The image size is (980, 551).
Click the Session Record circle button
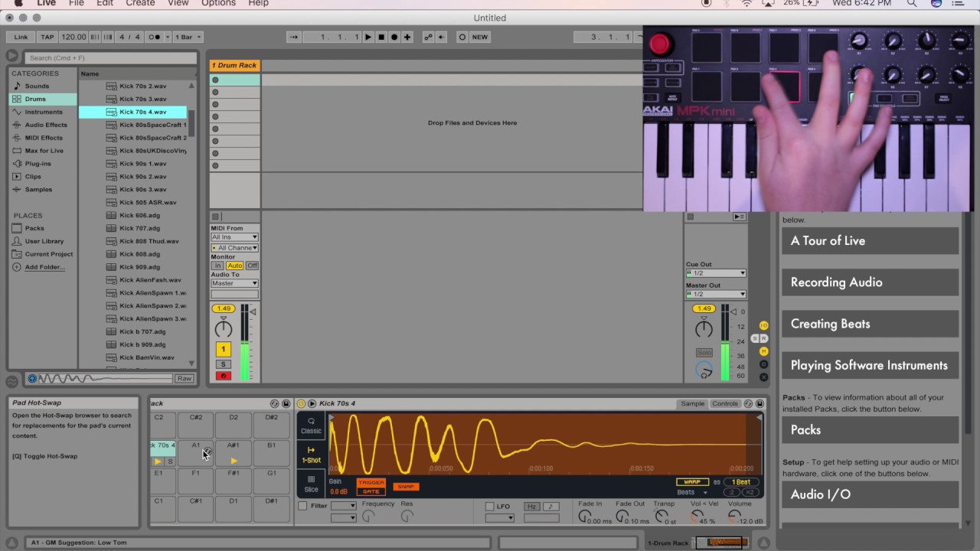point(462,37)
